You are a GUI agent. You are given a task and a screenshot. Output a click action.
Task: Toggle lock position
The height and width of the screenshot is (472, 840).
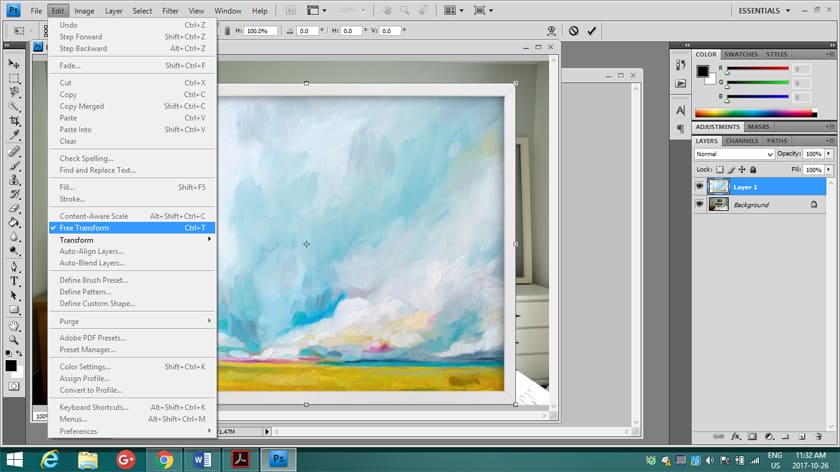tap(742, 169)
